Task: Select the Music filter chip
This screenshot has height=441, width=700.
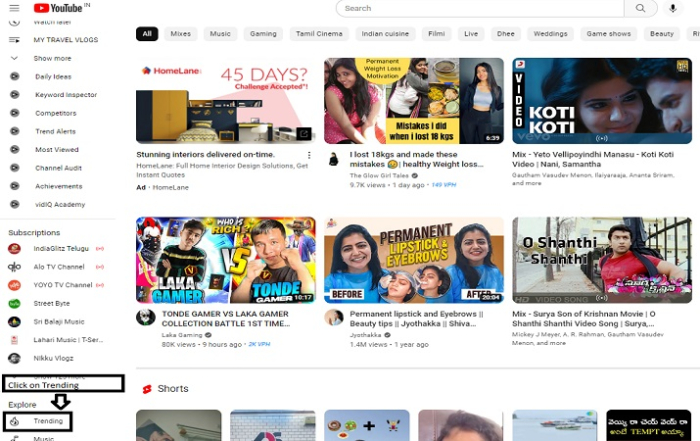Action: click(x=220, y=33)
